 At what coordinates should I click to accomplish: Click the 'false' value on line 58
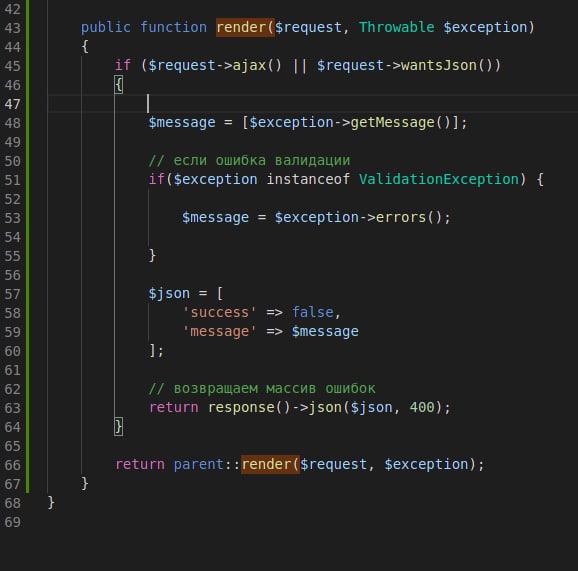click(313, 312)
